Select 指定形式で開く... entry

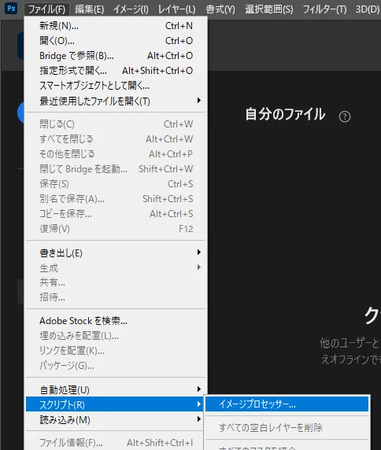pos(116,71)
